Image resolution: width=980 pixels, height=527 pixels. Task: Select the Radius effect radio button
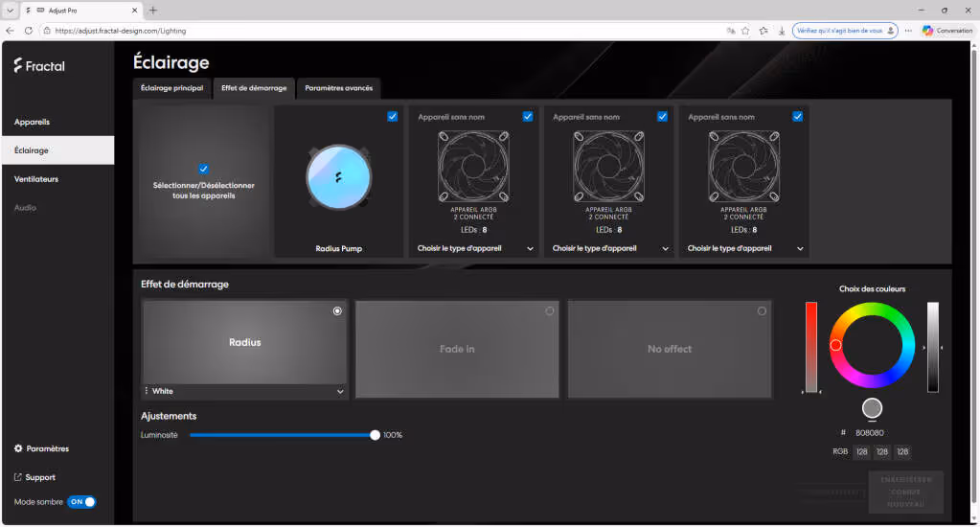pos(337,310)
